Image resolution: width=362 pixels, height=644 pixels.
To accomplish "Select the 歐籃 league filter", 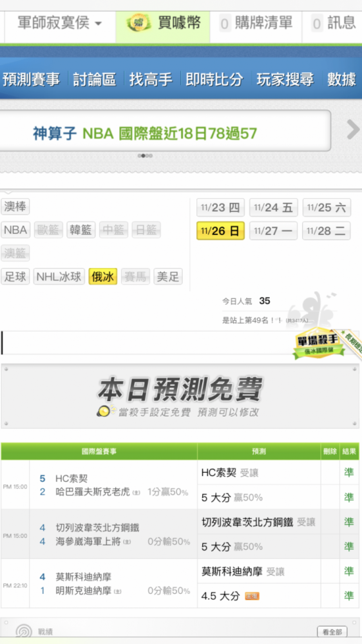I will pyautogui.click(x=48, y=230).
